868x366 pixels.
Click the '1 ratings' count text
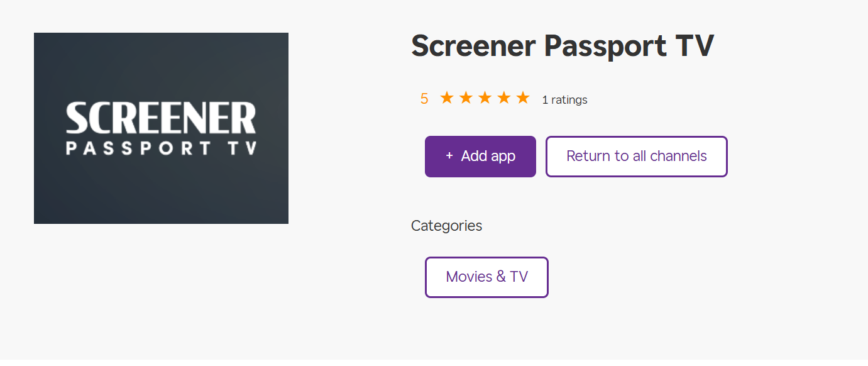564,99
